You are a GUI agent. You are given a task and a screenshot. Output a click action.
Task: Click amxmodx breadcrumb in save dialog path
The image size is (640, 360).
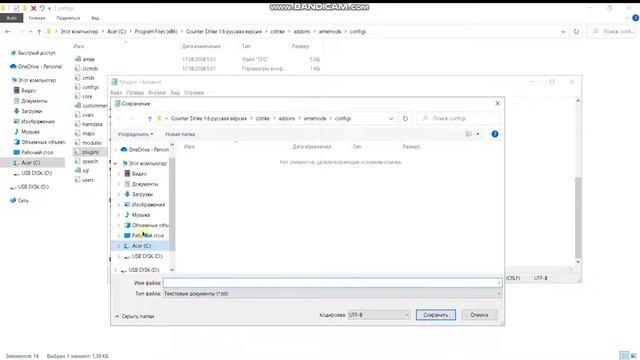315,118
